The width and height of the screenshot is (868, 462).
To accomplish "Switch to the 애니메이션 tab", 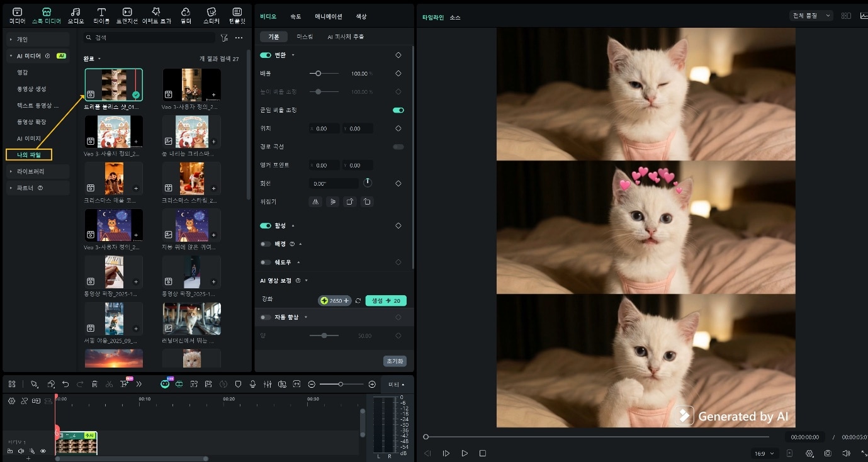I will (328, 16).
